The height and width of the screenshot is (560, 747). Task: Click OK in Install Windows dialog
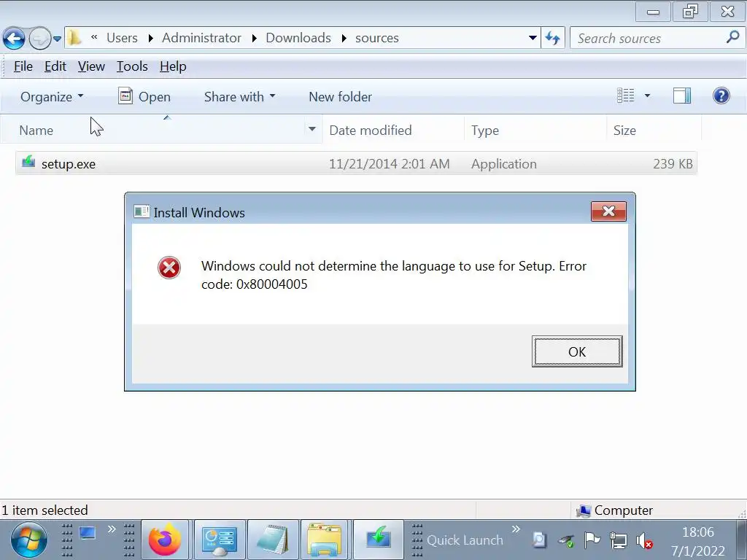[577, 351]
